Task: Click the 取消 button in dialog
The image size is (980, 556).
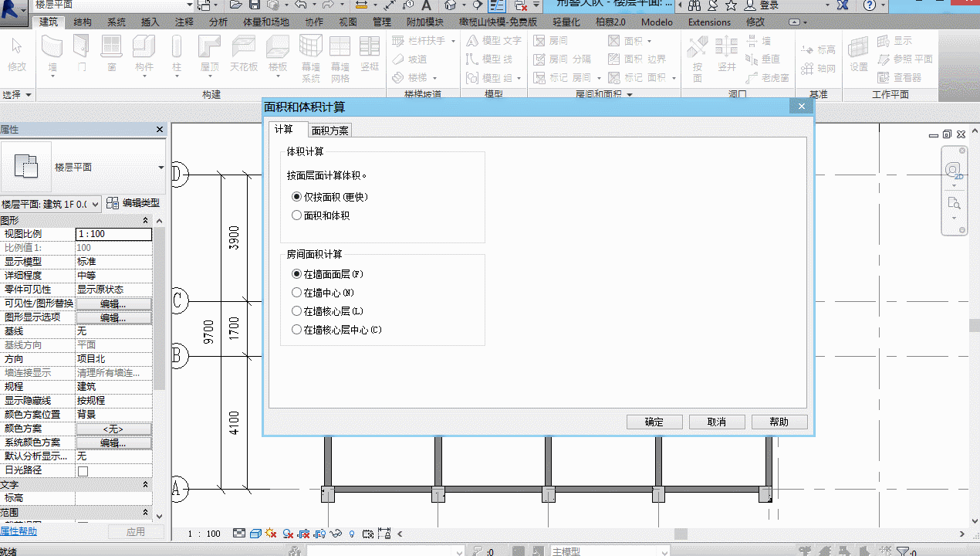Action: pyautogui.click(x=717, y=422)
